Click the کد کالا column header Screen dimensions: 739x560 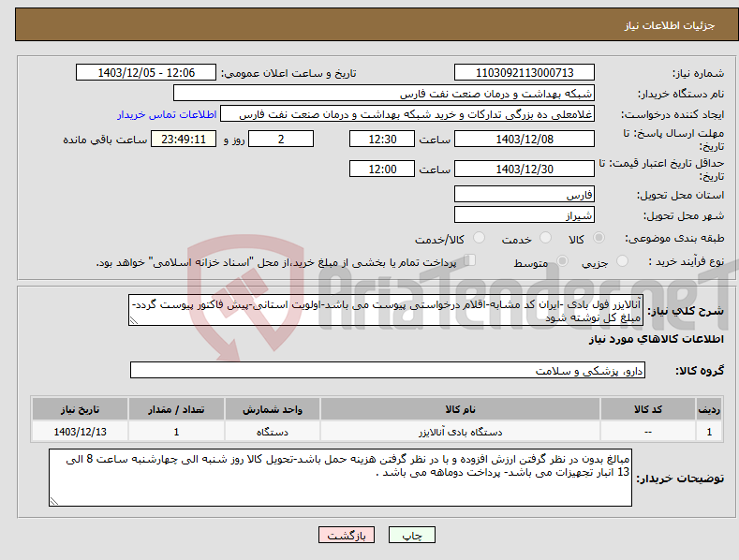coord(648,409)
